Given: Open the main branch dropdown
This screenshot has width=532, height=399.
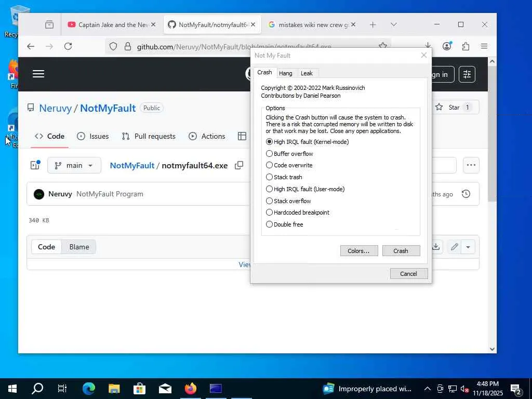Looking at the screenshot, I should click(x=74, y=165).
